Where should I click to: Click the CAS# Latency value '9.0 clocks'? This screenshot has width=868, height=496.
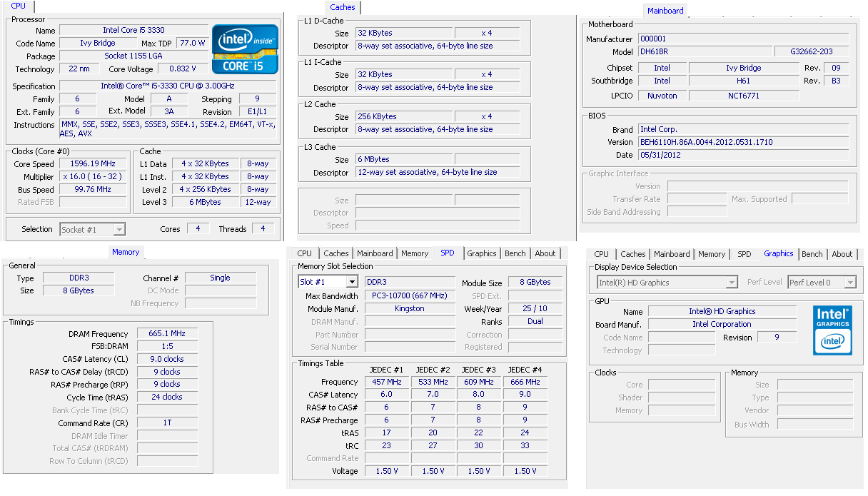coord(167,359)
